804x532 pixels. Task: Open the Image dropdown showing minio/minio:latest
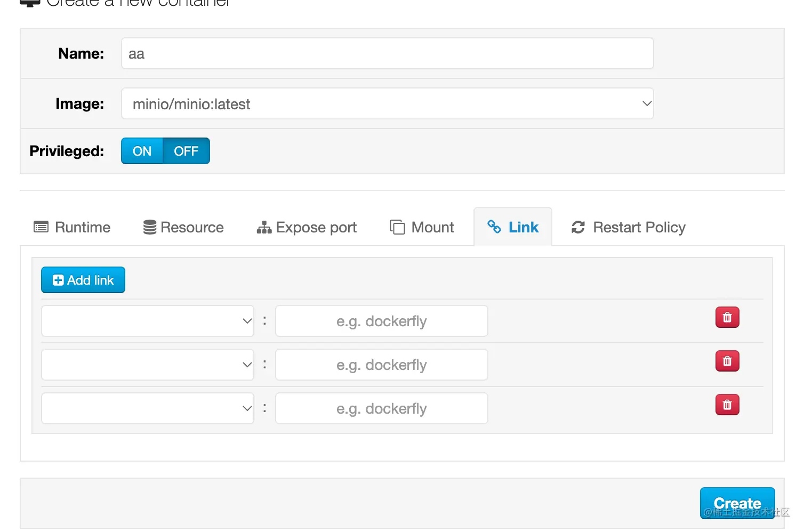click(387, 104)
